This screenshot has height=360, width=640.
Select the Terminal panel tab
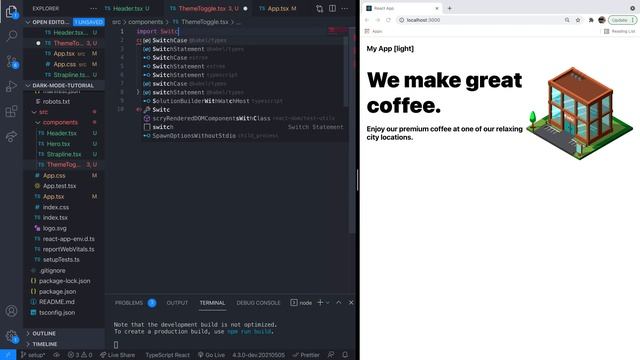tap(212, 303)
